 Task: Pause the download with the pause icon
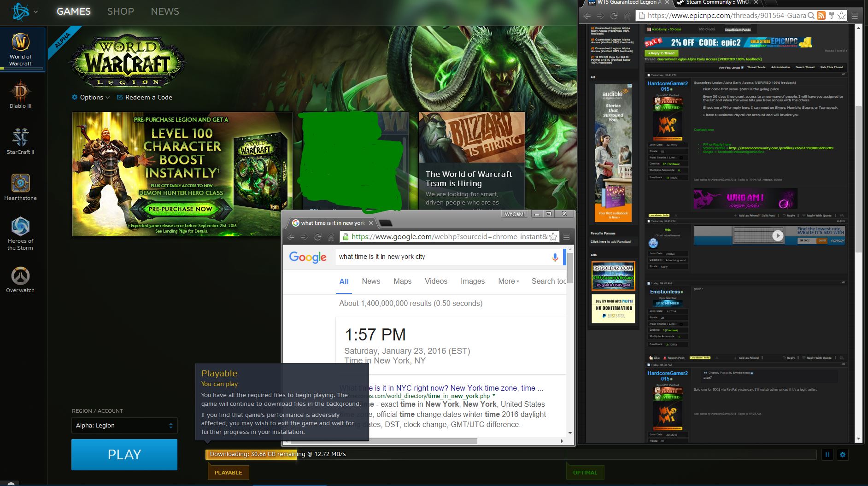(x=827, y=455)
